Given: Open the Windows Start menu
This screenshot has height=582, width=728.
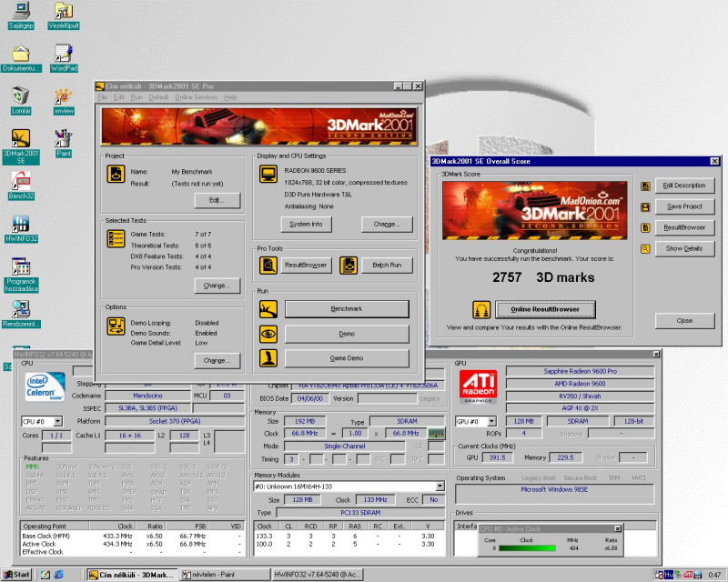Looking at the screenshot, I should [x=15, y=575].
